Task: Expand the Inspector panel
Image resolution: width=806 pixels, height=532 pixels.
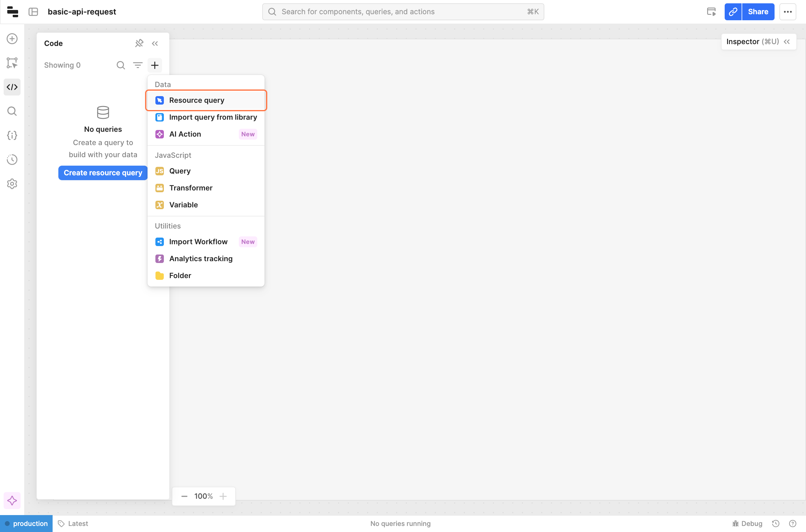Action: (x=787, y=41)
